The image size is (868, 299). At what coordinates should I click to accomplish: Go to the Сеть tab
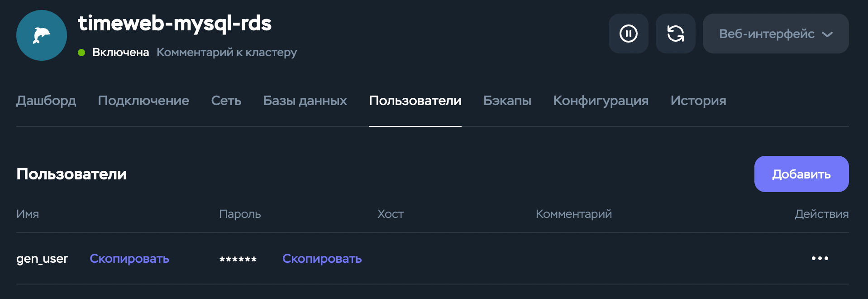tap(226, 101)
